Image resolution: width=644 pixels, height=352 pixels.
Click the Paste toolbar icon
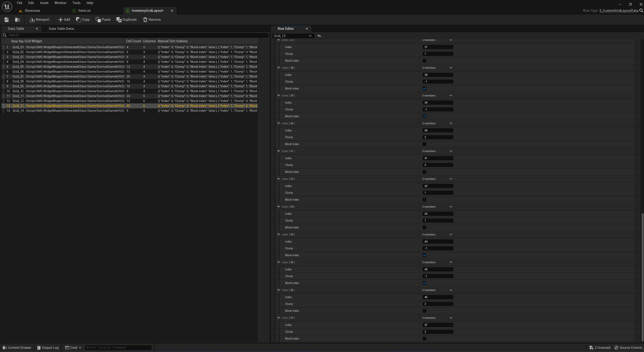click(103, 20)
